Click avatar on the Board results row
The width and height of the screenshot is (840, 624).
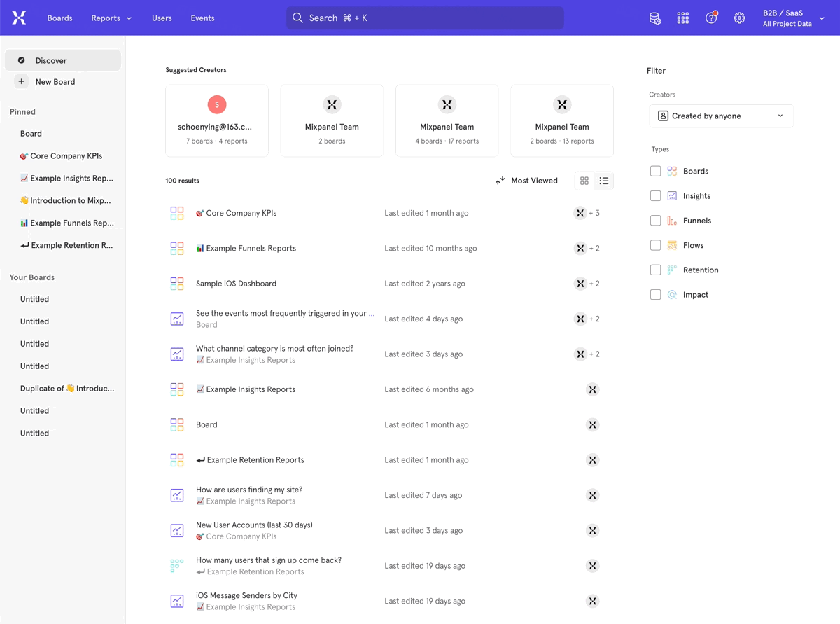coord(593,424)
